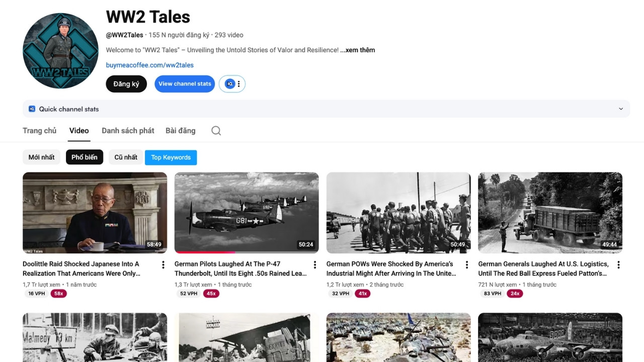Click the 49:44 duration label
This screenshot has width=644, height=362.
pos(609,245)
